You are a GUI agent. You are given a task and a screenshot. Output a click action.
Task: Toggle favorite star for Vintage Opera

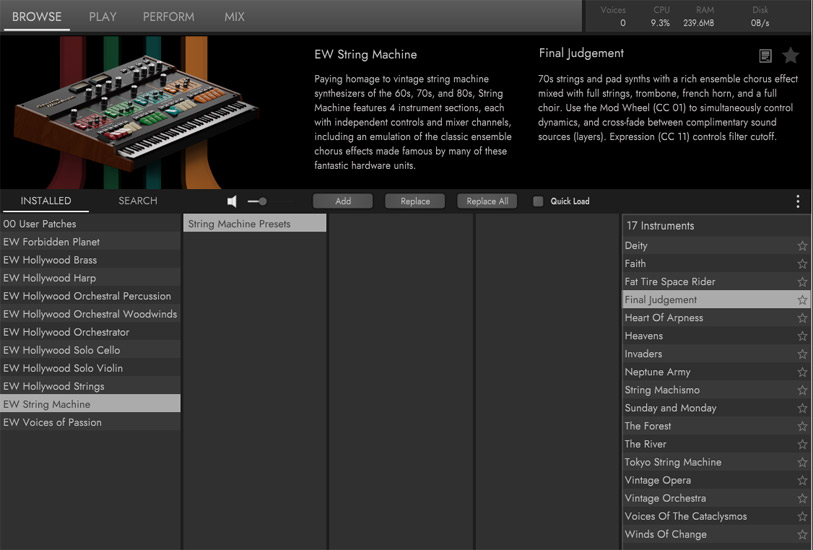click(802, 480)
